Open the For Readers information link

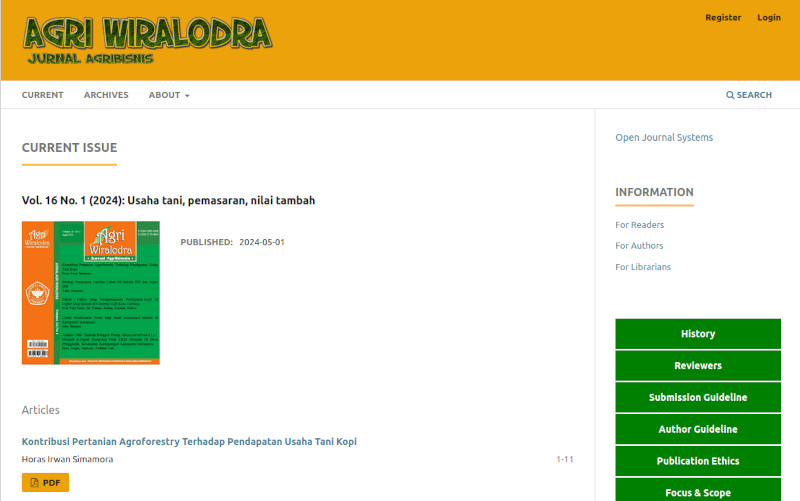click(x=639, y=225)
